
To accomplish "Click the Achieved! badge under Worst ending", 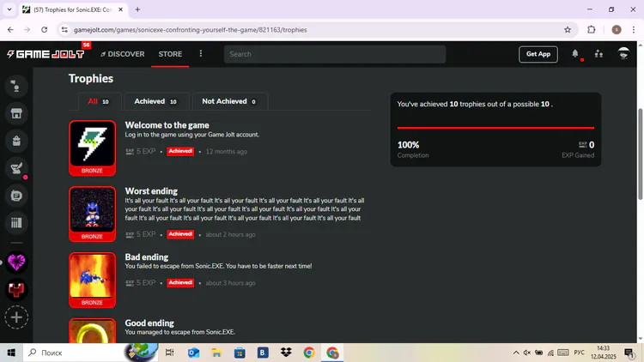I will click(x=180, y=234).
